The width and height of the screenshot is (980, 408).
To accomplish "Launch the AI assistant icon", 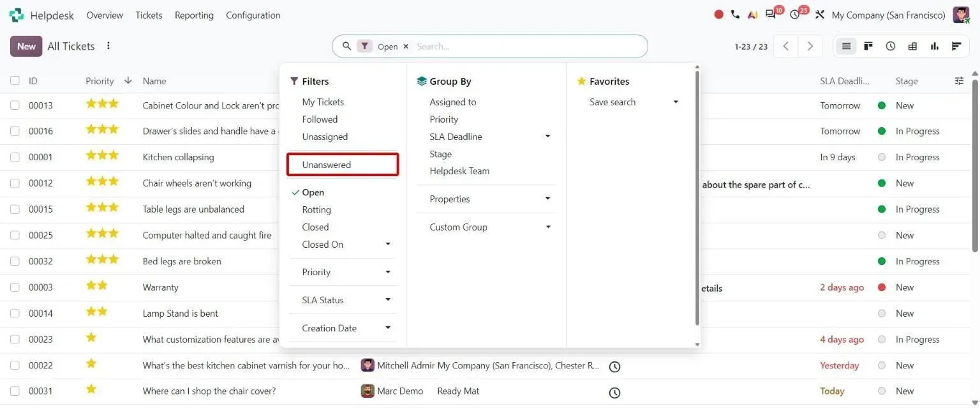I will [753, 15].
